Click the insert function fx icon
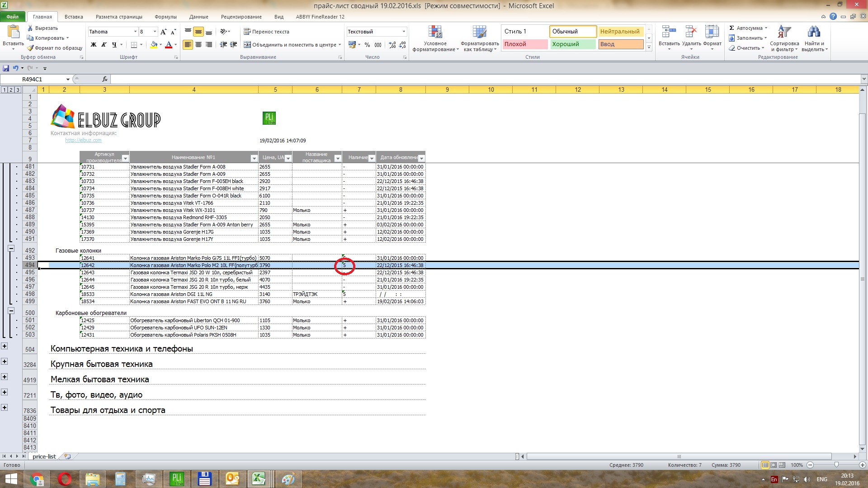This screenshot has width=868, height=488. point(105,79)
